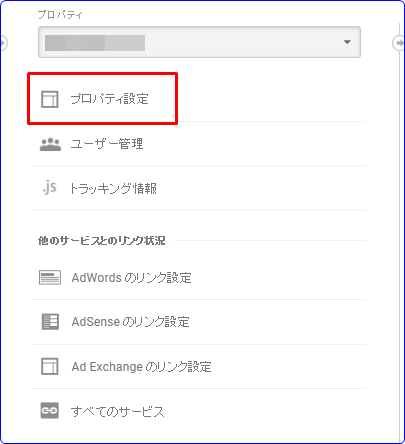Click the blurred property name in selector
This screenshot has width=405, height=444.
[x=95, y=43]
